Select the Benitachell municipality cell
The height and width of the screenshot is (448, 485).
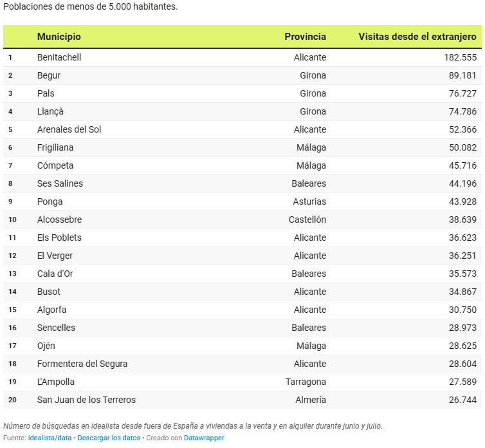(x=59, y=57)
